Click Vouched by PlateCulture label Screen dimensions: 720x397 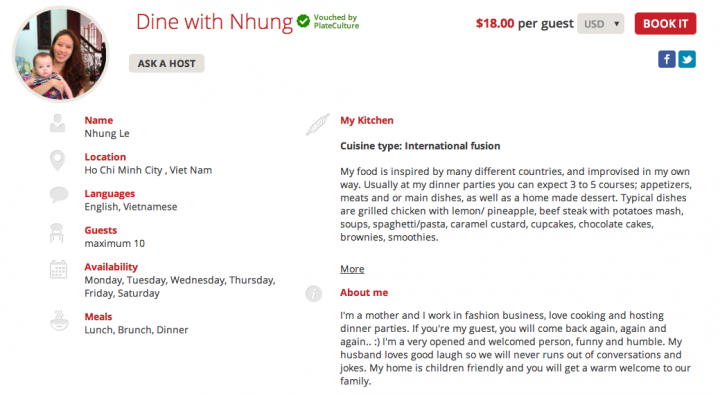click(x=336, y=22)
